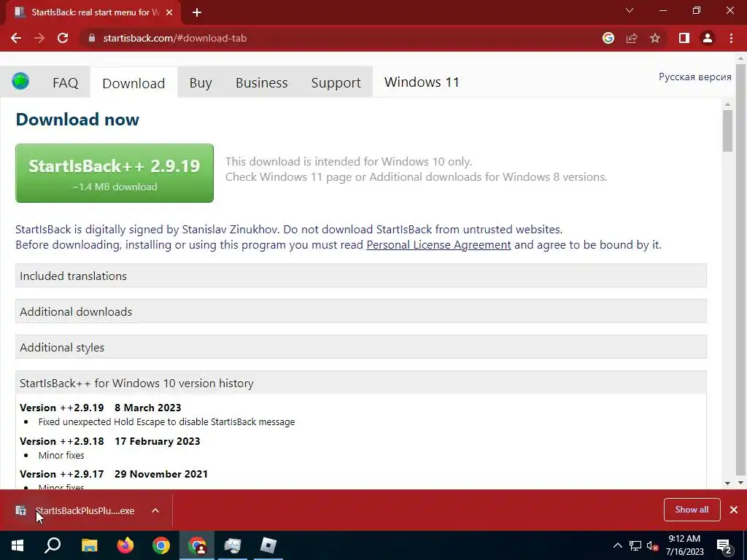Download StartIsBack++ 2.9.19
Image resolution: width=747 pixels, height=560 pixels.
tap(115, 174)
